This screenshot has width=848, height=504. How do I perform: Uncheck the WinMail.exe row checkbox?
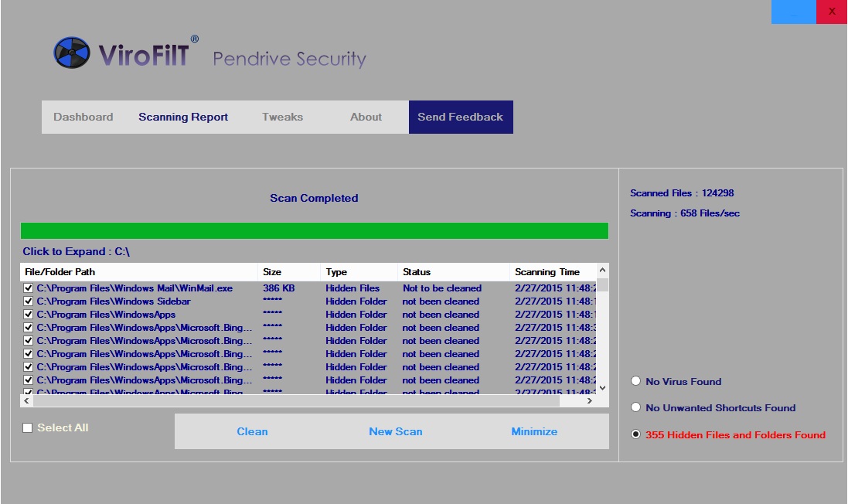[28, 288]
